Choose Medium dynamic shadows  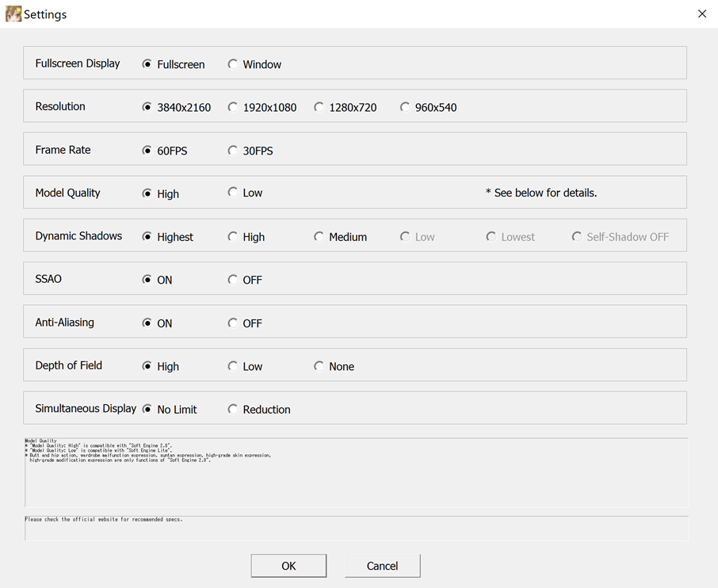(319, 236)
